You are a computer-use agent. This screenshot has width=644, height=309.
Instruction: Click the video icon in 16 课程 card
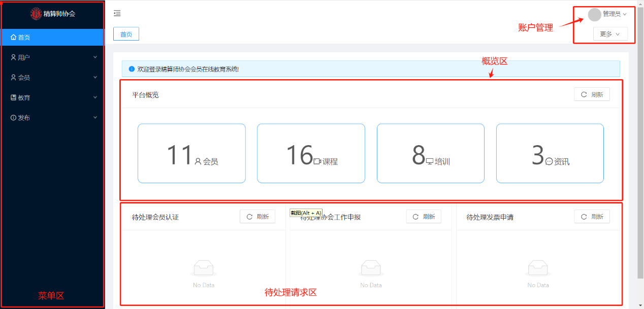(317, 161)
